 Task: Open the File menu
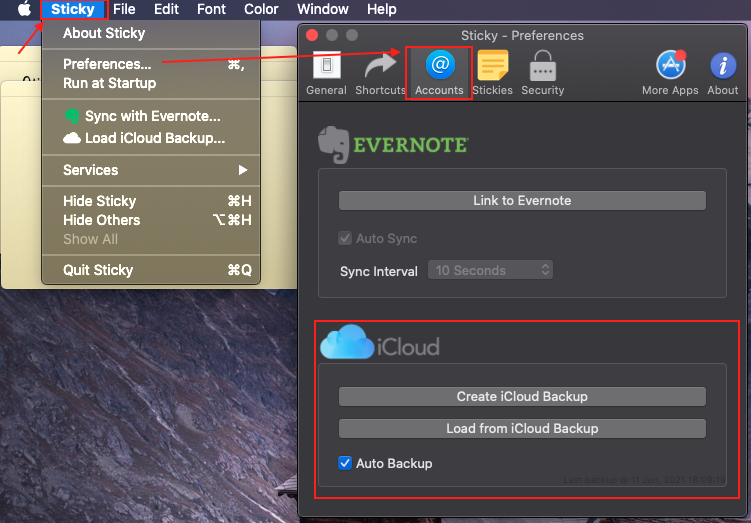(124, 9)
